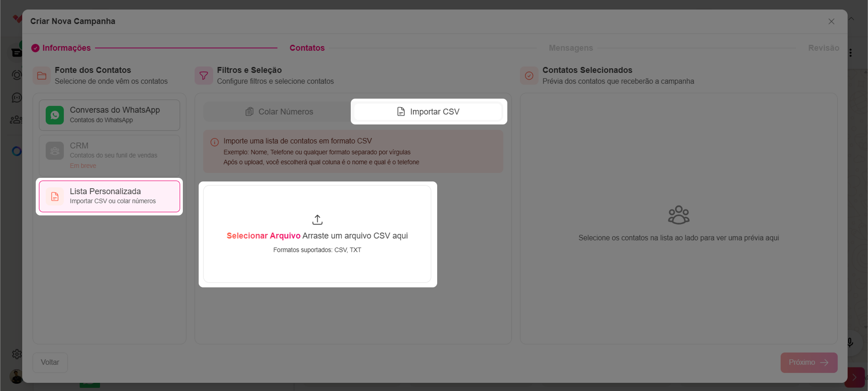Click the microphone icon behind the dialog
868x391 pixels.
pos(850,343)
